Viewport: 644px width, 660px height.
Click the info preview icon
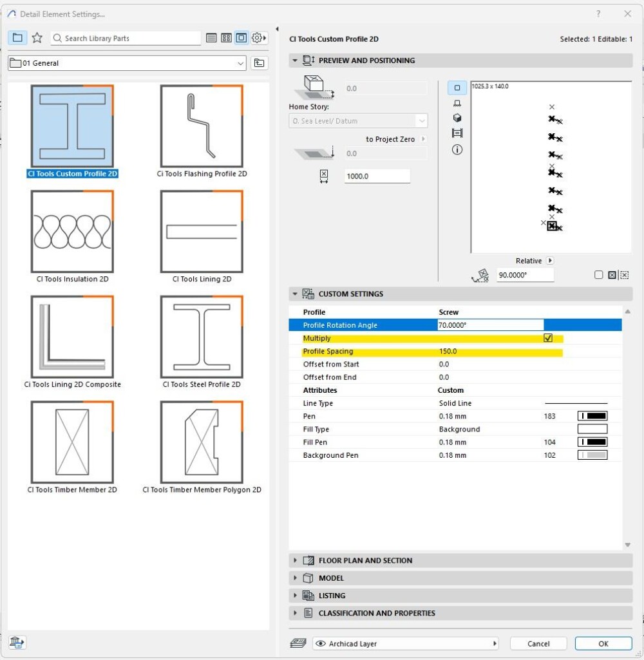457,149
